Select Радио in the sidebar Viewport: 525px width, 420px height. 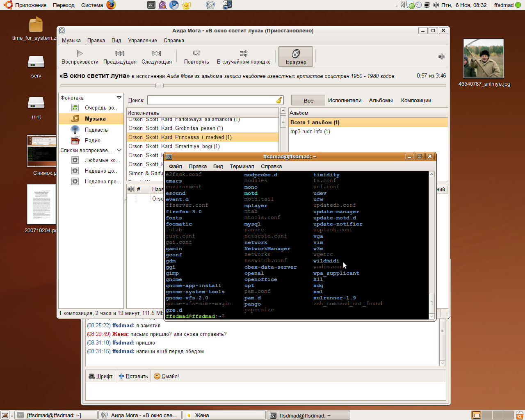(x=92, y=140)
